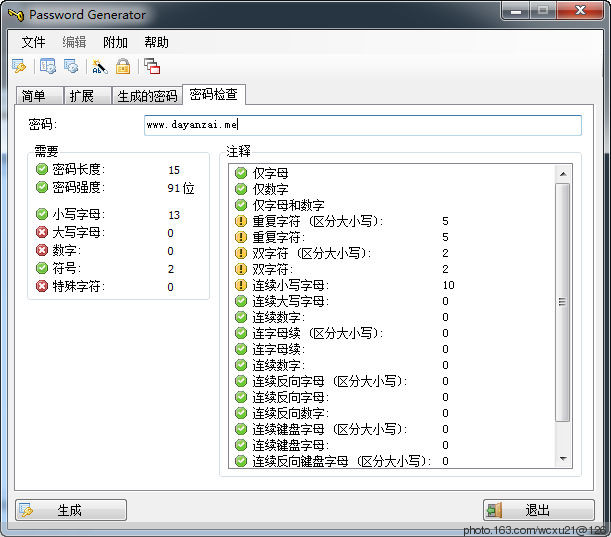Click the red cross beside 数字 in 需要
This screenshot has width=611, height=537.
click(x=42, y=250)
